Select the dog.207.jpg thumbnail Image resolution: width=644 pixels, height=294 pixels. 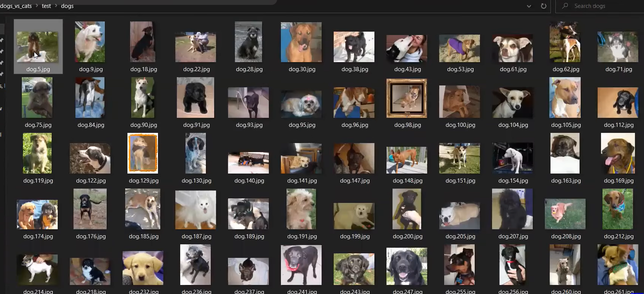pyautogui.click(x=512, y=209)
